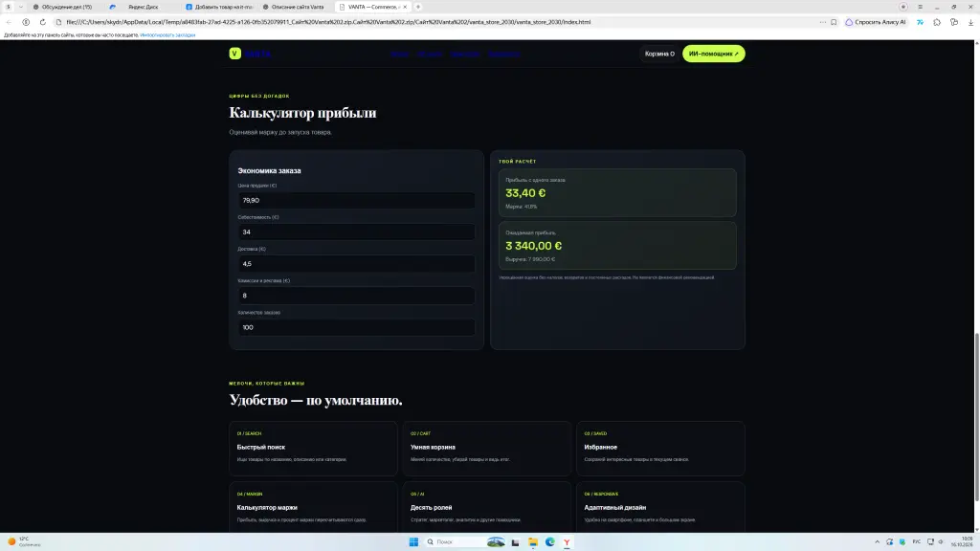Click the «Спросить Алису AI» button
This screenshot has width=980, height=551.
pos(876,22)
